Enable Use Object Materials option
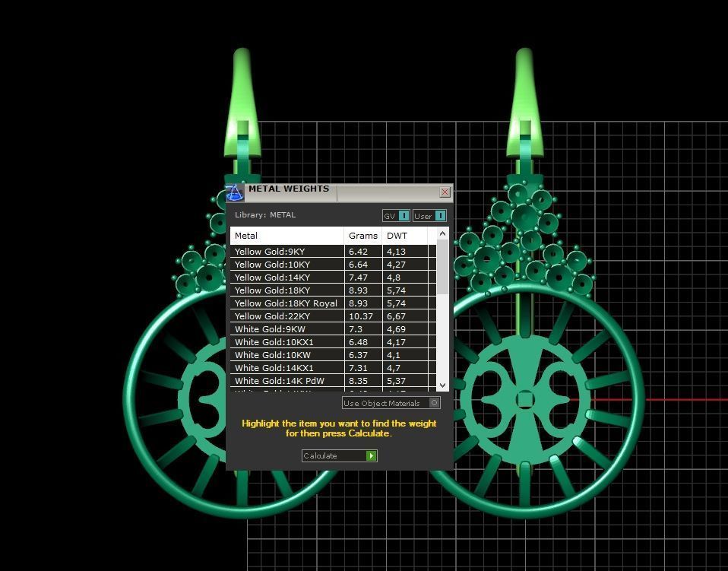This screenshot has height=571, width=728. (x=391, y=403)
